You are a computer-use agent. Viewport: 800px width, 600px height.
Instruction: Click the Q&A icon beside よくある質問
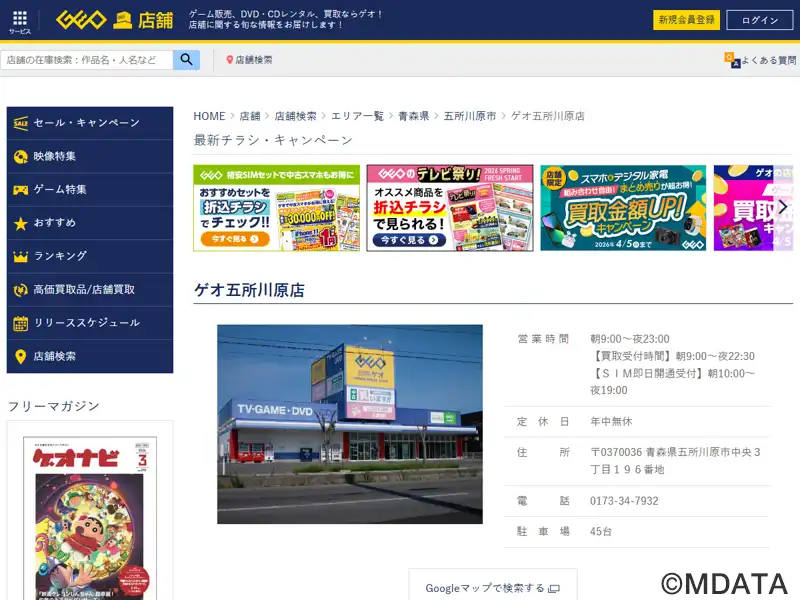coord(732,60)
